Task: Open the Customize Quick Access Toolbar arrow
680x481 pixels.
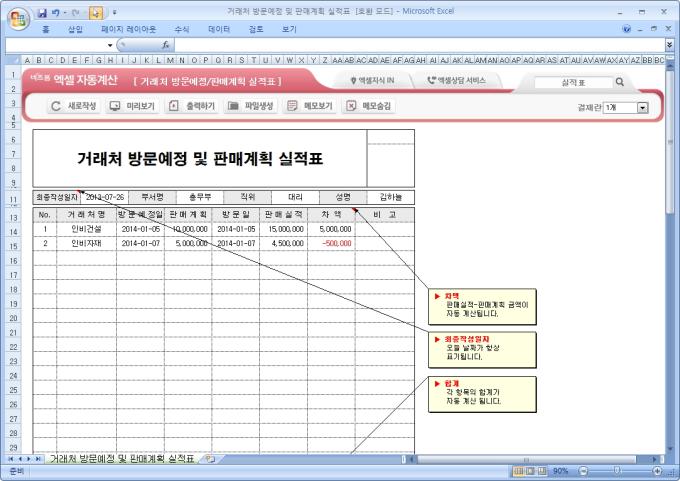Action: tap(114, 13)
